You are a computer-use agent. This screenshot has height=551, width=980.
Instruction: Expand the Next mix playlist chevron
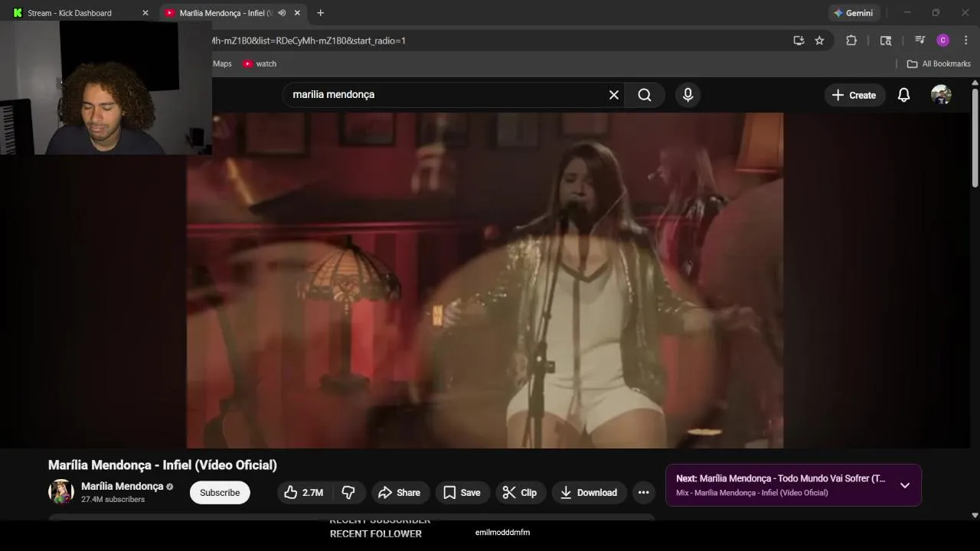905,485
